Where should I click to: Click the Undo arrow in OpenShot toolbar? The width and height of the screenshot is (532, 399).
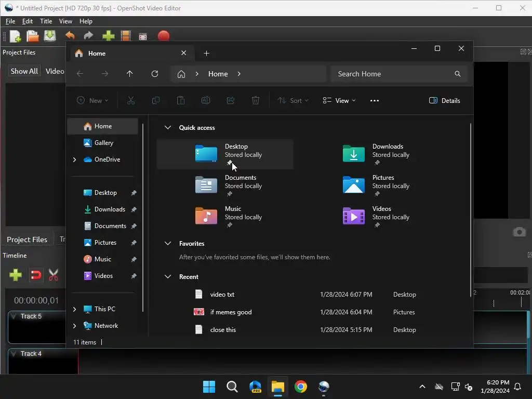[x=70, y=36]
